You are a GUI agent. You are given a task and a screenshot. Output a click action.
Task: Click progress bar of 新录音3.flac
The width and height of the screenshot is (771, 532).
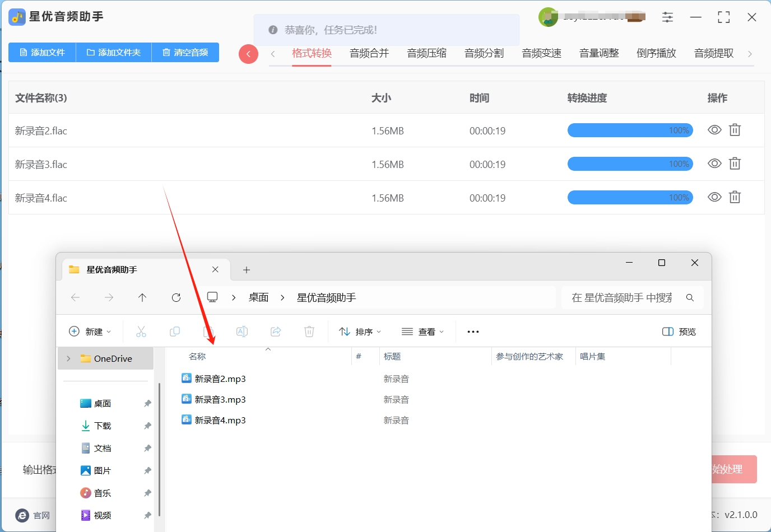point(630,164)
